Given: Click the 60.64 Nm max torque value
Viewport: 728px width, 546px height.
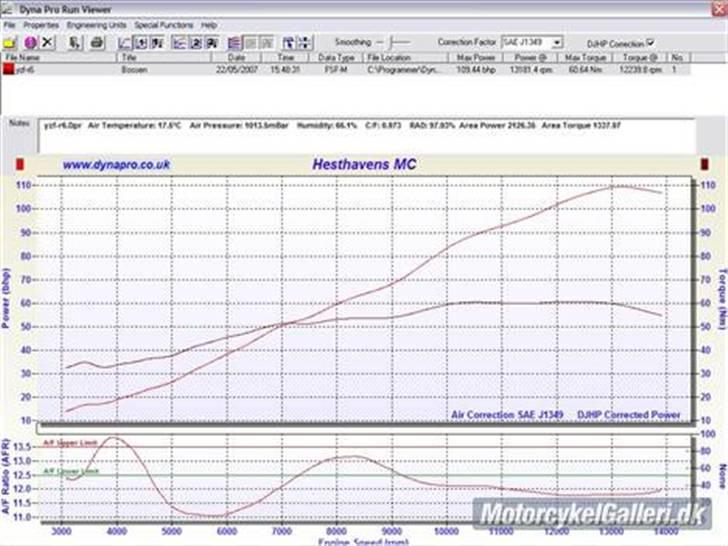Looking at the screenshot, I should click(585, 70).
